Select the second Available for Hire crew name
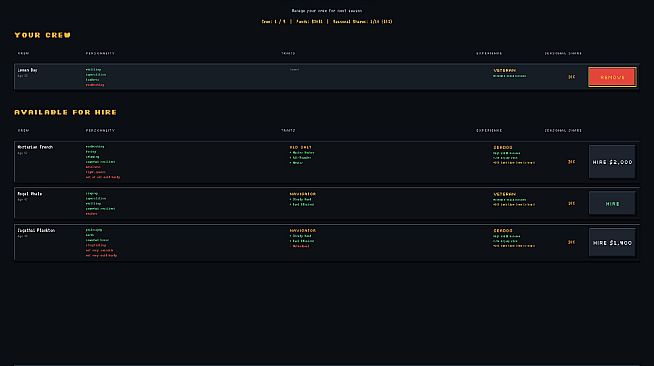Screen dimensions: 654x366 [30, 194]
